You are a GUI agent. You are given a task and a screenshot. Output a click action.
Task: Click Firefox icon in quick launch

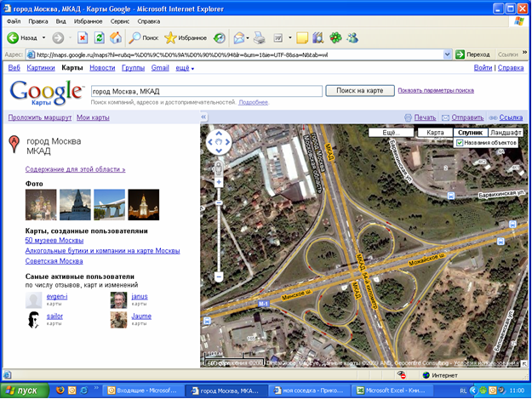pos(60,390)
